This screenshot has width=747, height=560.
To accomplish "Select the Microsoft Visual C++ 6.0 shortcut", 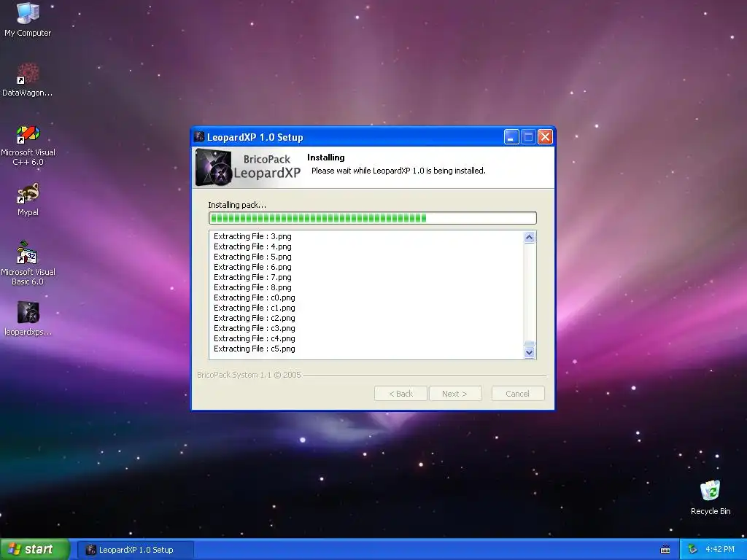I will click(x=28, y=146).
